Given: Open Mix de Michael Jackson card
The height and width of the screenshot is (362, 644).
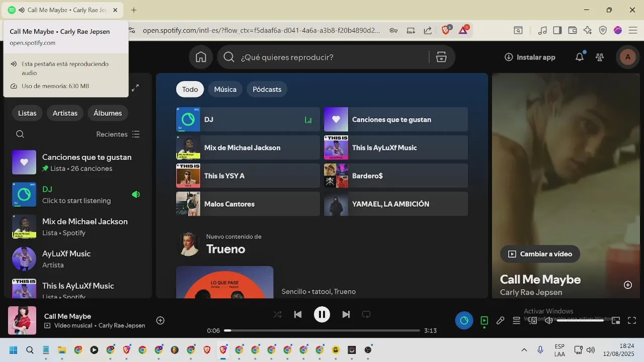Looking at the screenshot, I should click(248, 148).
